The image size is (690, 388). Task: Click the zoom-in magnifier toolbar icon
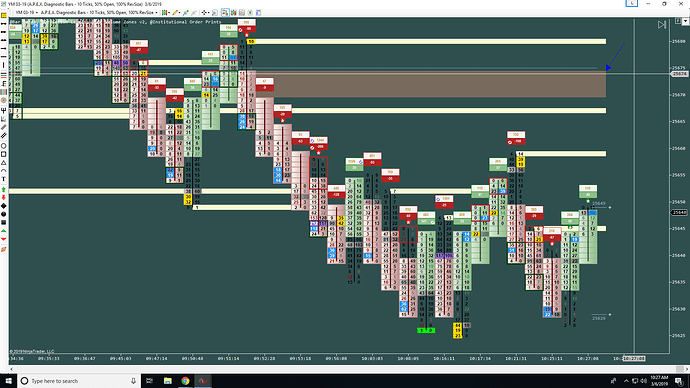[x=215, y=12]
